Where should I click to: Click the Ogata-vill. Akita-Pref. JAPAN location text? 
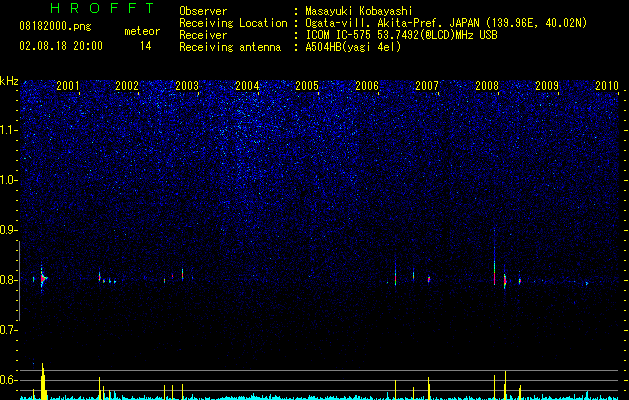pos(392,23)
